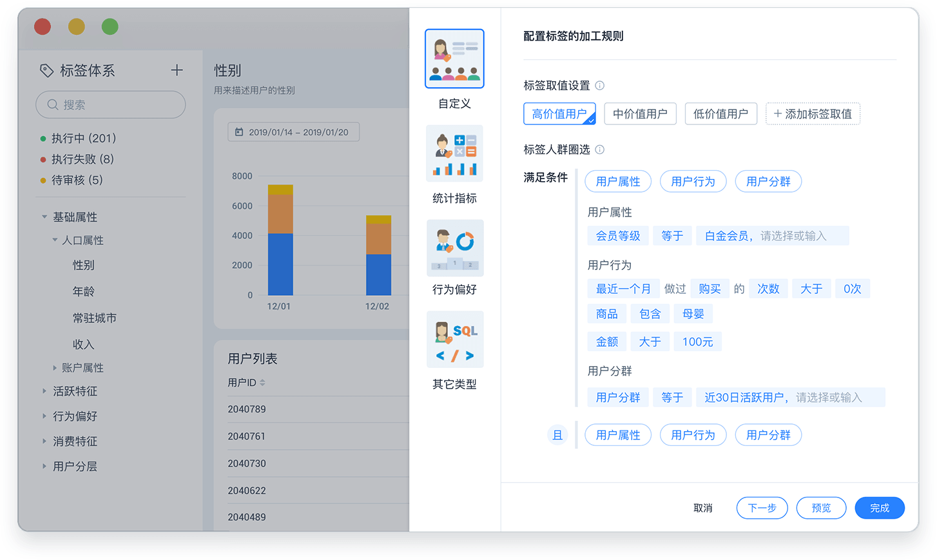
Task: Click the 添加标签取值 button
Action: click(x=812, y=114)
